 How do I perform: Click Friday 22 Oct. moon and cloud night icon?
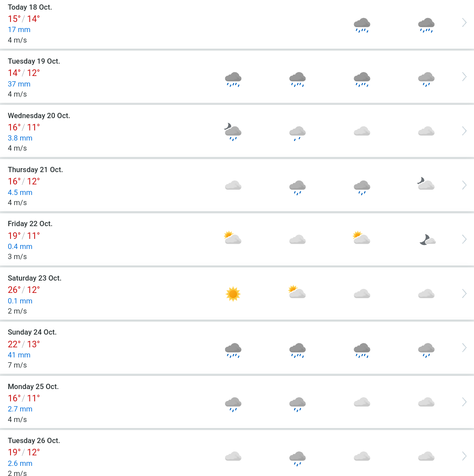pyautogui.click(x=427, y=239)
